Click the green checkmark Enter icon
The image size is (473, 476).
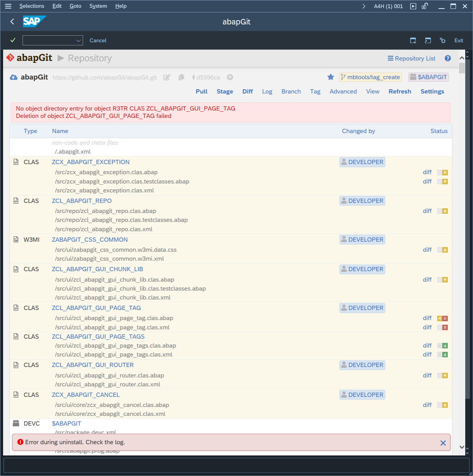coord(13,40)
